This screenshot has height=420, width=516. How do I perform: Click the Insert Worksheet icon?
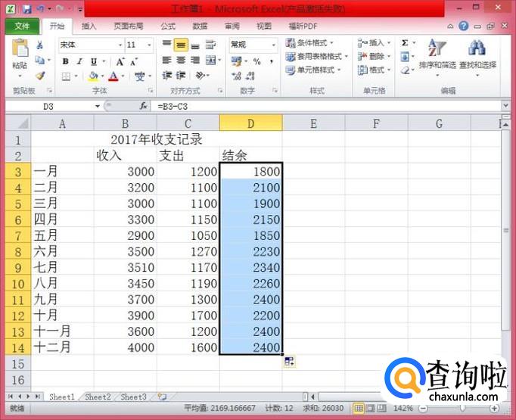(162, 397)
